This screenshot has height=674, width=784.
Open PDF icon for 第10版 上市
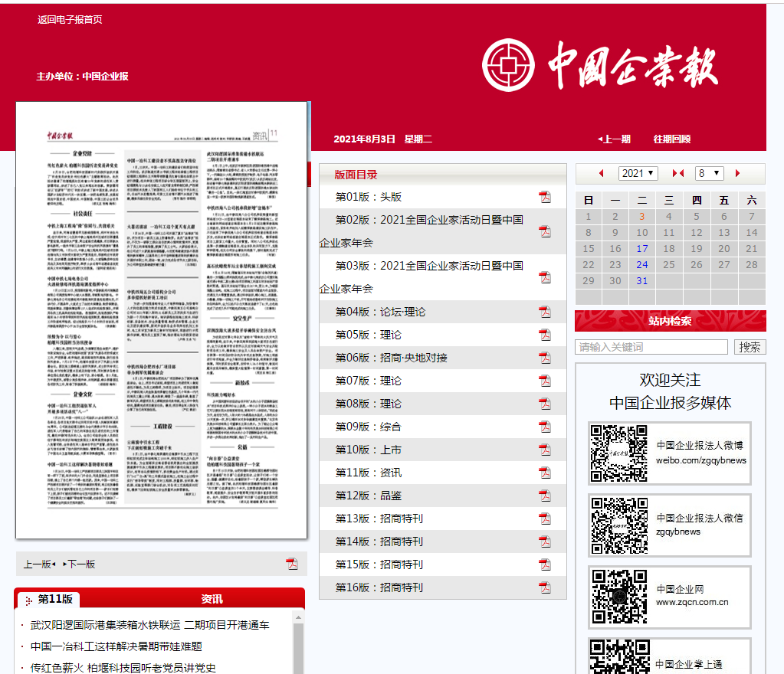[544, 450]
